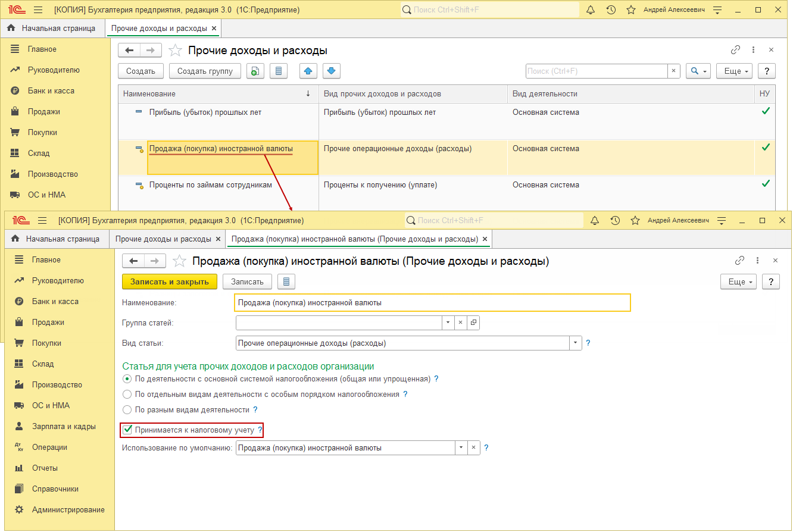Screen dimensions: 793x532
Task: Show help for Вид статьи field
Action: click(588, 343)
